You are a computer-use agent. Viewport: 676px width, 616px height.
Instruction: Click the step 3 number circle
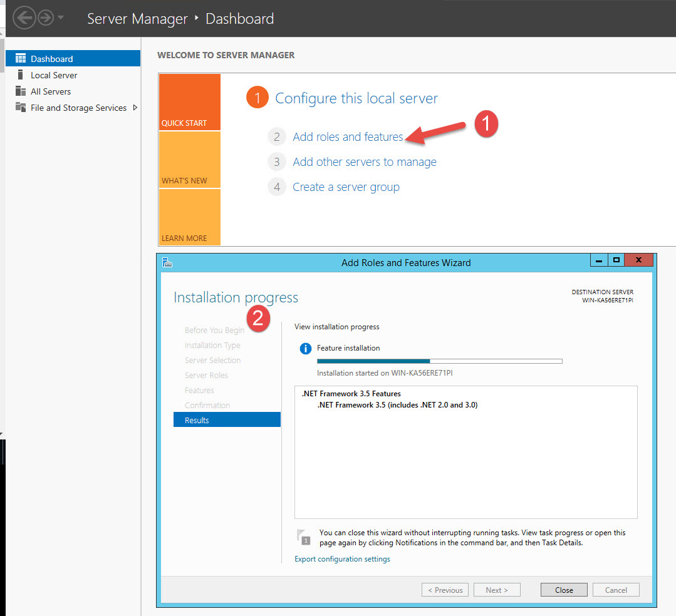coord(277,162)
